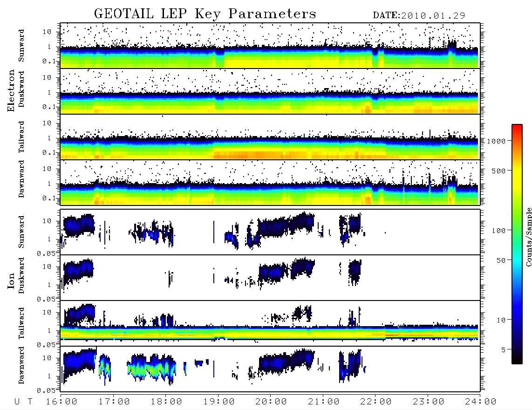This screenshot has height=410, width=532.
Task: Click the Electron "Dawnward" panel label
Action: coord(21,179)
